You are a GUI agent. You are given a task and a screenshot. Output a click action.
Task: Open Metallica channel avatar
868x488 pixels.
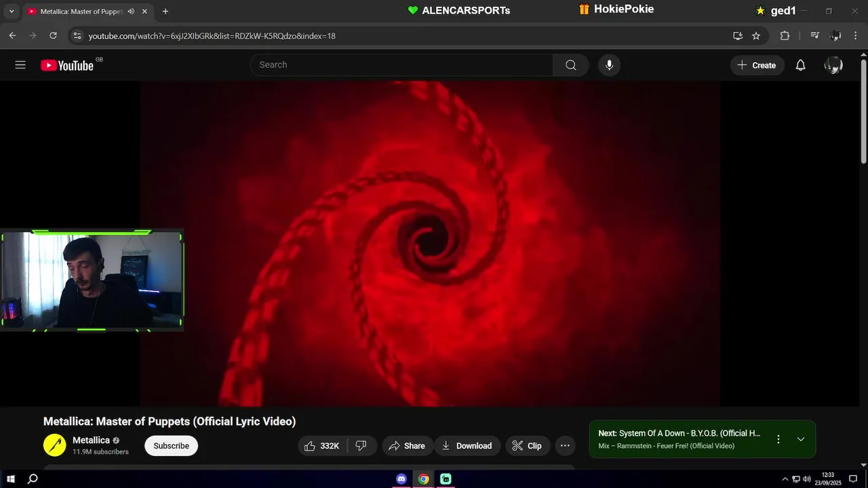coord(55,445)
